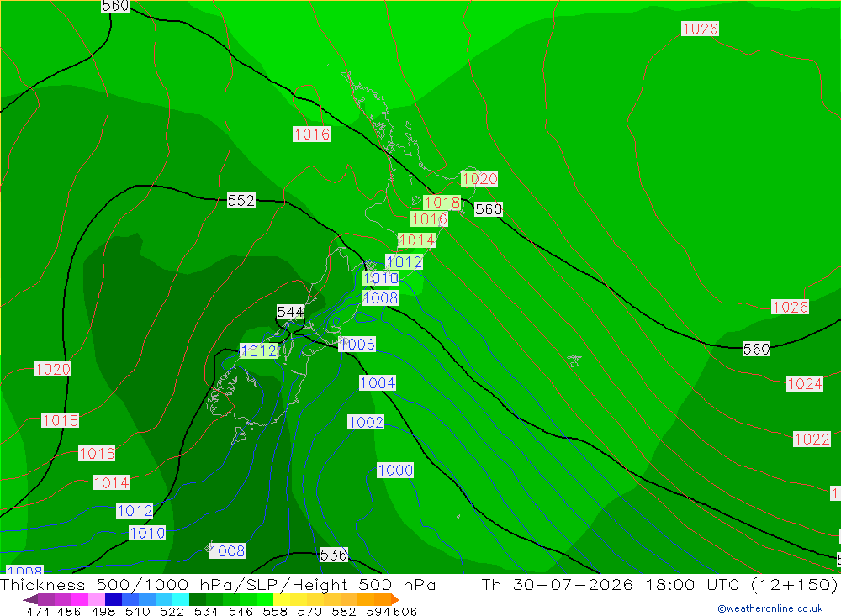This screenshot has width=841, height=616.
Task: Click the 1012 label left of the 544 label
Action: [259, 351]
